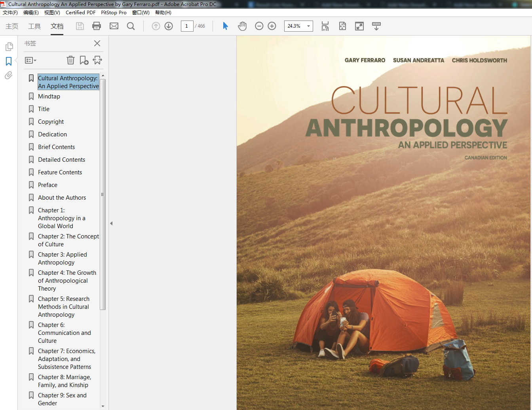Open bookmarks options dropdown menu

(x=30, y=60)
